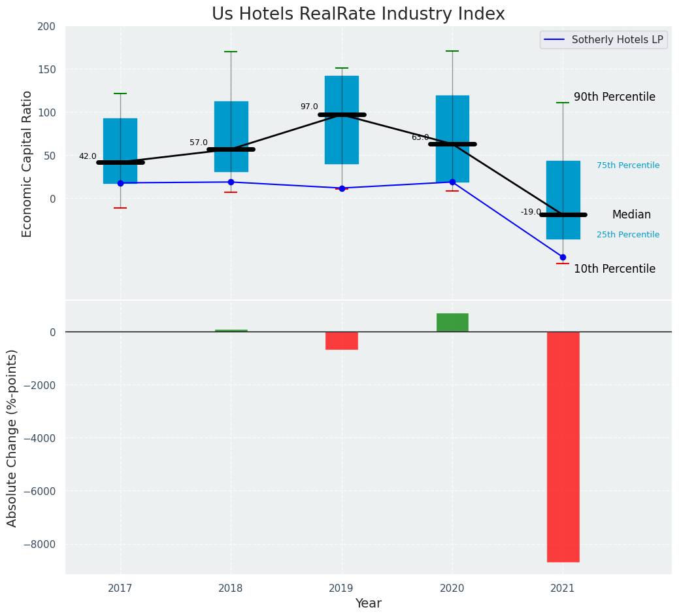Click the green 2020 change bar

click(x=452, y=322)
